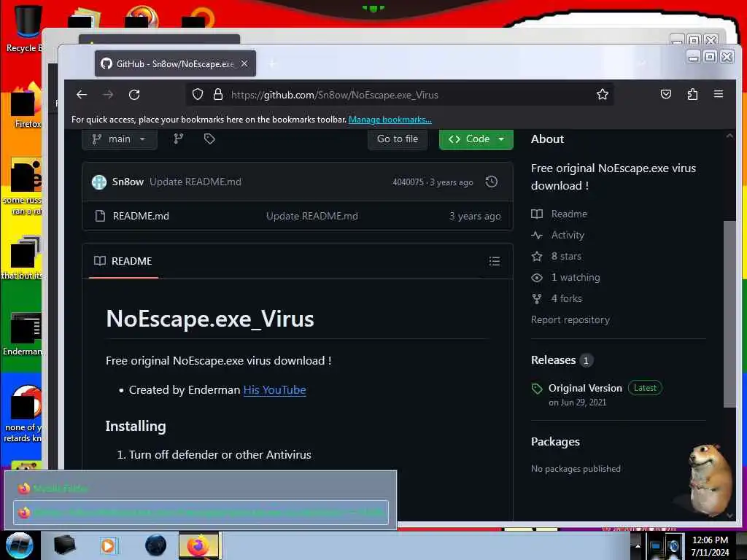
Task: Open the Readme link in About
Action: coord(569,214)
